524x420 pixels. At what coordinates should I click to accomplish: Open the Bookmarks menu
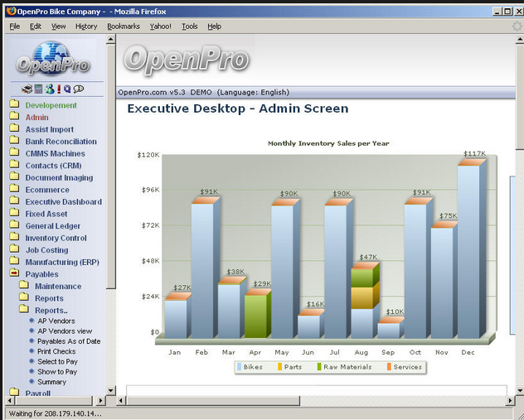pyautogui.click(x=124, y=27)
